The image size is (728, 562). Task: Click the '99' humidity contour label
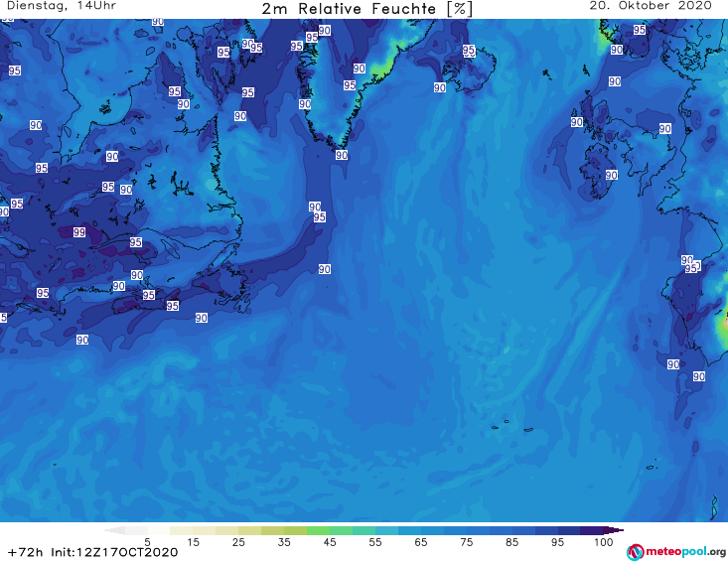[79, 232]
